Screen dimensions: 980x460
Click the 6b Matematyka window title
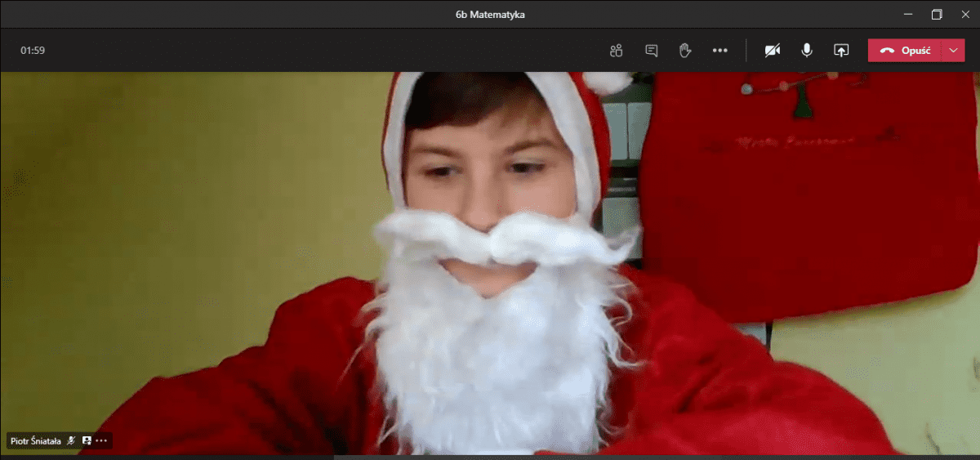(x=490, y=14)
